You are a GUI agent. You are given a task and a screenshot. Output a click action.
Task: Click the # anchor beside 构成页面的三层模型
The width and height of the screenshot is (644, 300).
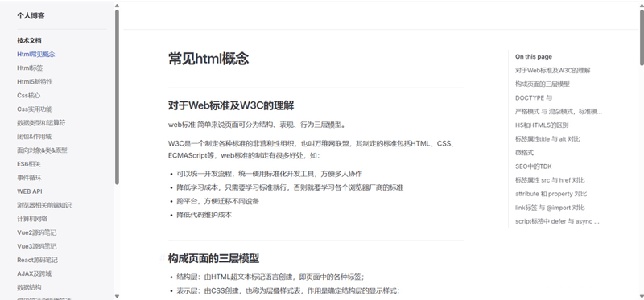[163, 258]
